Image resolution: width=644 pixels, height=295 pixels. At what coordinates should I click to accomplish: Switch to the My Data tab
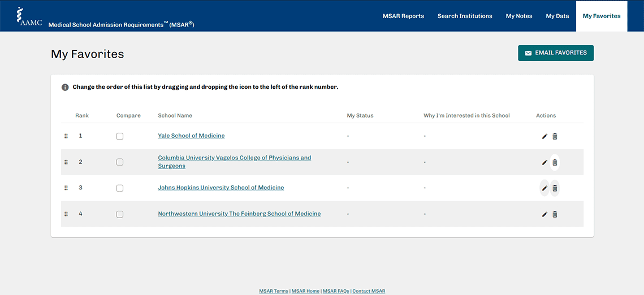[x=557, y=16]
